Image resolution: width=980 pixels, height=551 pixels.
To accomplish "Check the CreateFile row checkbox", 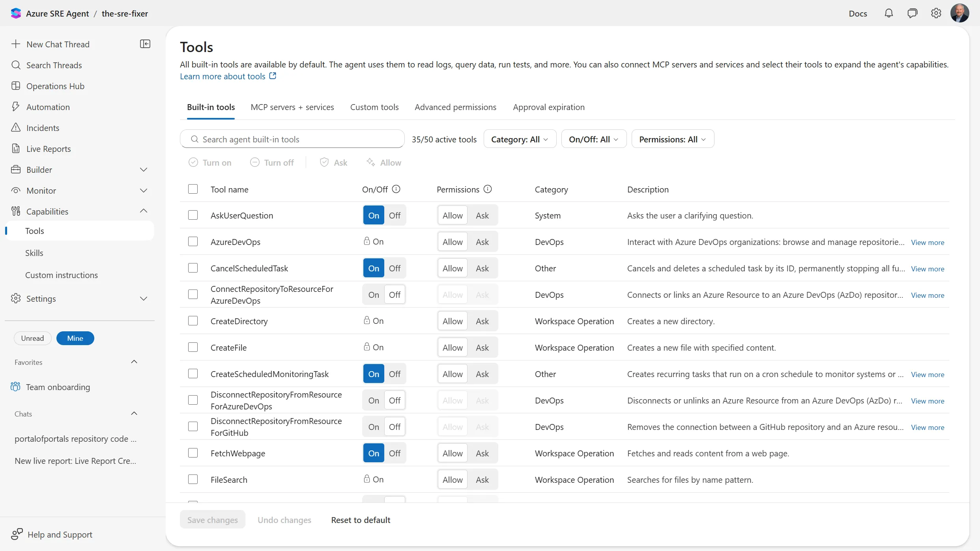I will 193,347.
